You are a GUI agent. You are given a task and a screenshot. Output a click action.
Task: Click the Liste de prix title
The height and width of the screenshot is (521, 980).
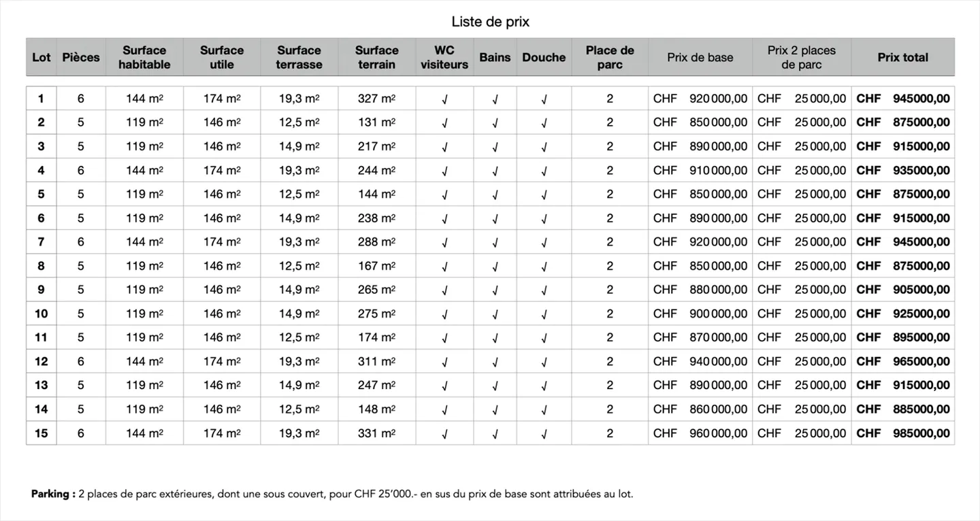490,22
